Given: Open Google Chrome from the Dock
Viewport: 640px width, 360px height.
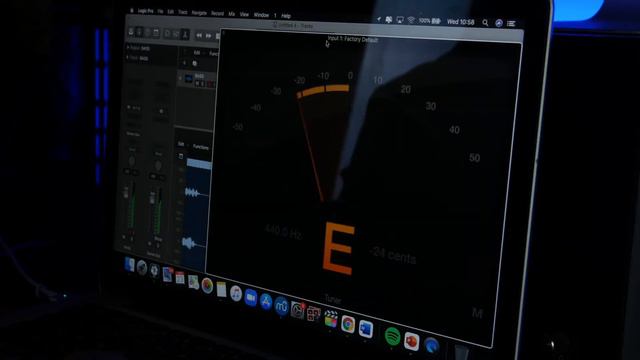Looking at the screenshot, I should click(348, 324).
